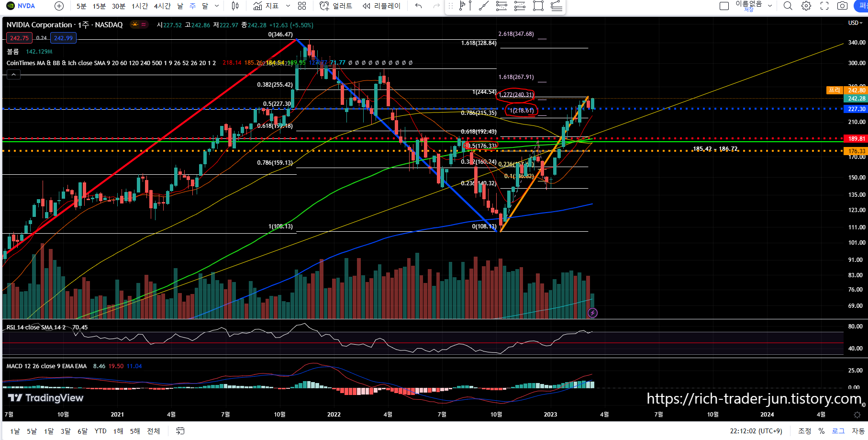This screenshot has width=868, height=440.
Task: Expand the layout name dropdown arrow
Action: pyautogui.click(x=770, y=6)
